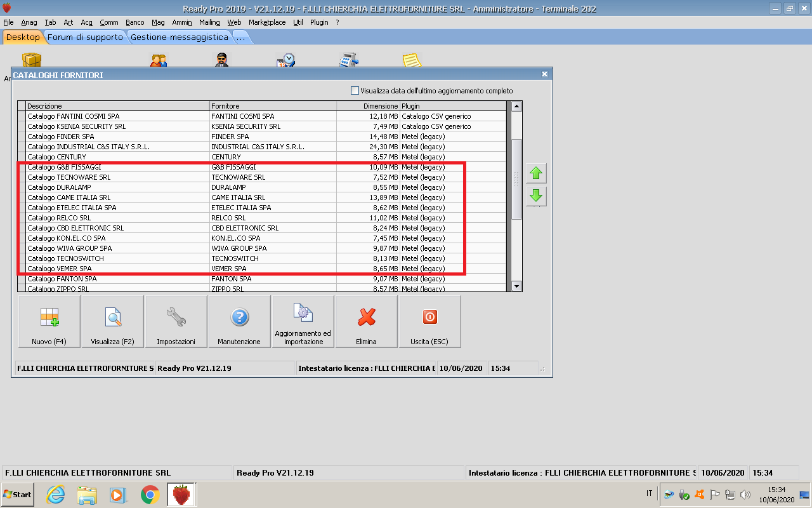Open the Anag menu

(29, 22)
